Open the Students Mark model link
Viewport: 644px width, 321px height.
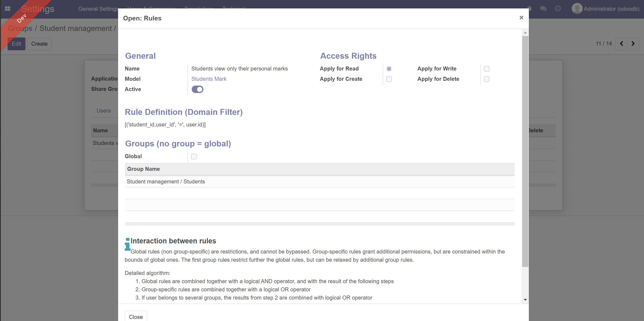click(209, 79)
